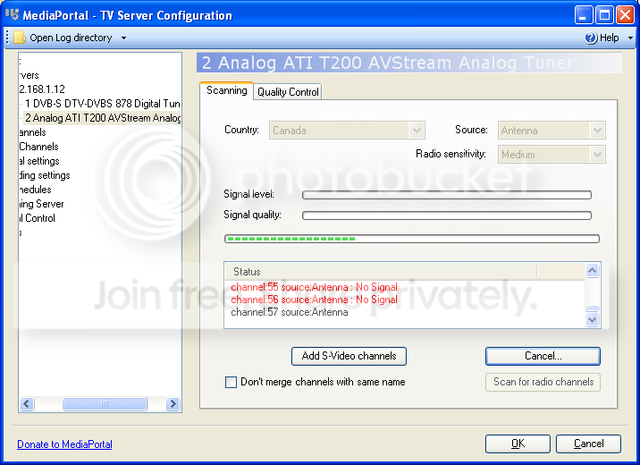Select the 'al settings' tree item
Image resolution: width=640 pixels, height=465 pixels.
(x=39, y=161)
